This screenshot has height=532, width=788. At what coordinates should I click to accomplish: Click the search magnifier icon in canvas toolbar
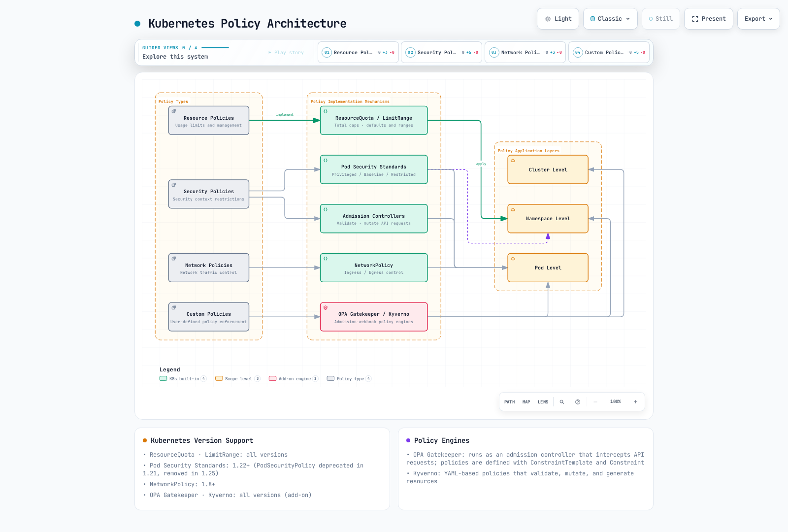[x=561, y=402]
